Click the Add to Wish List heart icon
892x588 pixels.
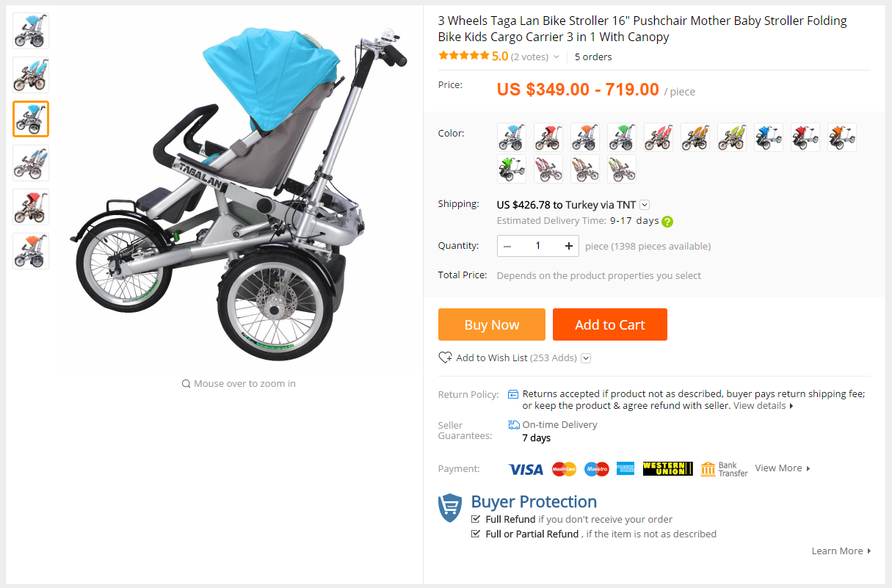445,357
